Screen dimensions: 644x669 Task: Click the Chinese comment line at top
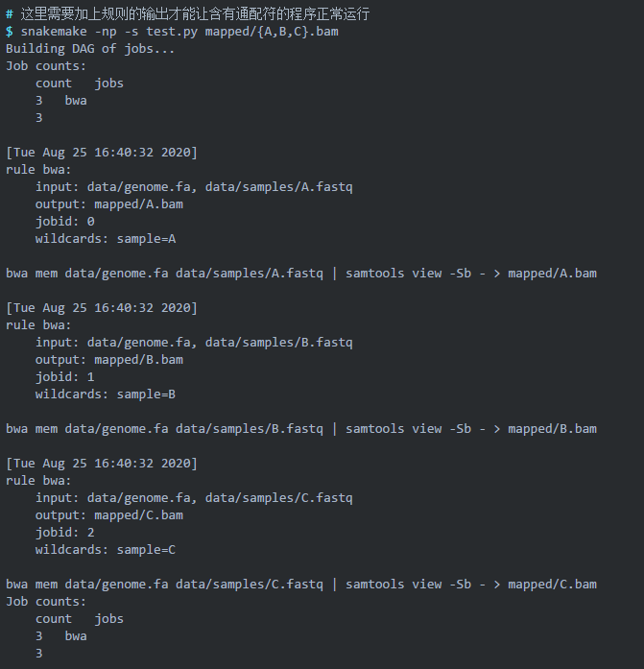pos(187,14)
